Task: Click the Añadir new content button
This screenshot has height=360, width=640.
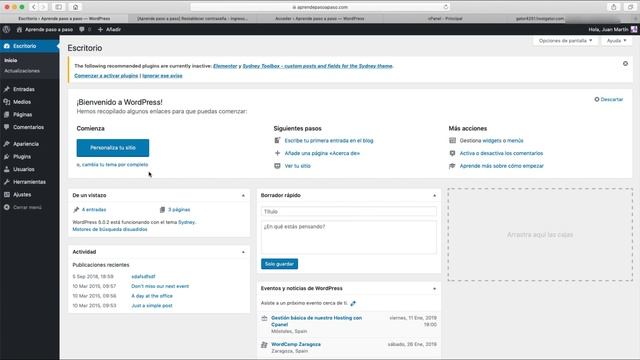Action: 109,29
